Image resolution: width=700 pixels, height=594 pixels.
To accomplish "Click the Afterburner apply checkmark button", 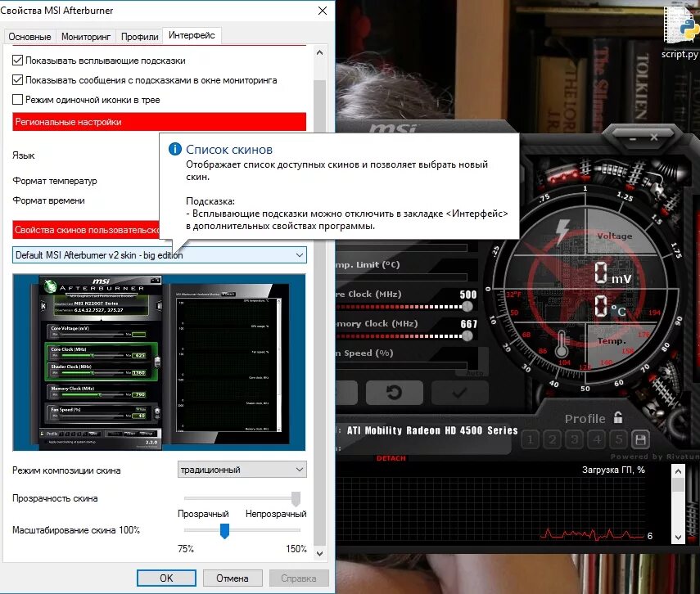I will coord(459,392).
